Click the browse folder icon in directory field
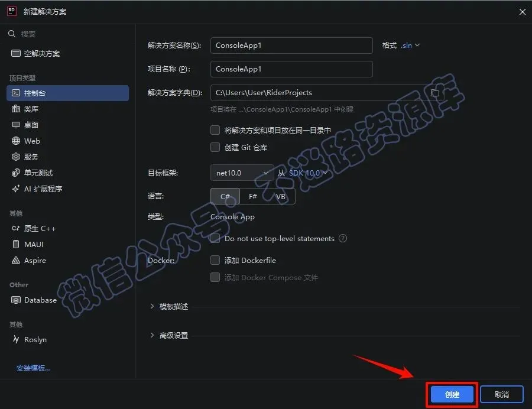The height and width of the screenshot is (409, 532). coord(435,93)
